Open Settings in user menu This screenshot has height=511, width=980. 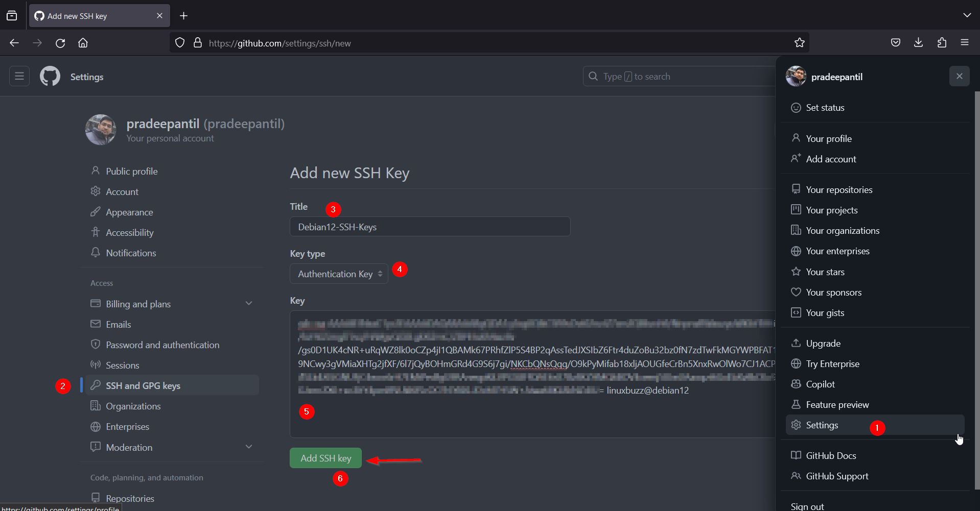tap(875, 425)
